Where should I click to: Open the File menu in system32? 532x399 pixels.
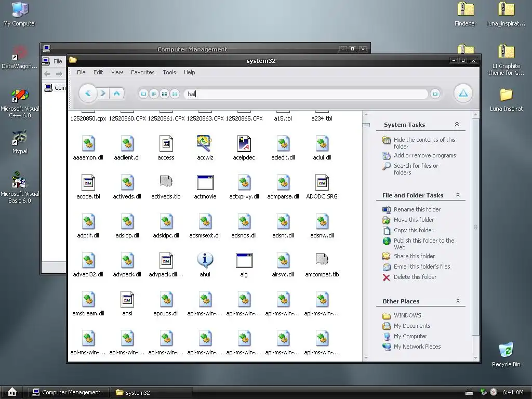81,72
